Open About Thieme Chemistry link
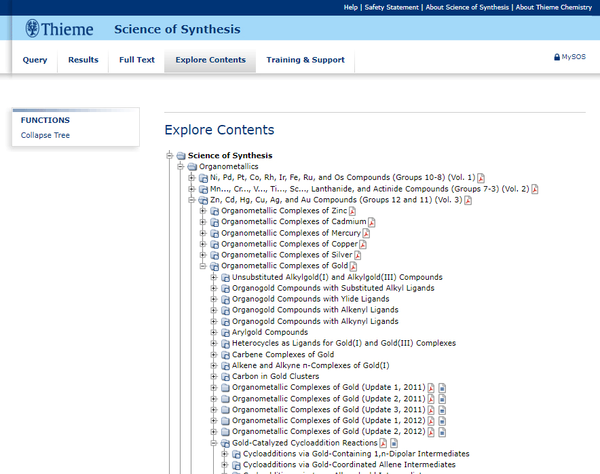This screenshot has height=474, width=600. (x=554, y=7)
